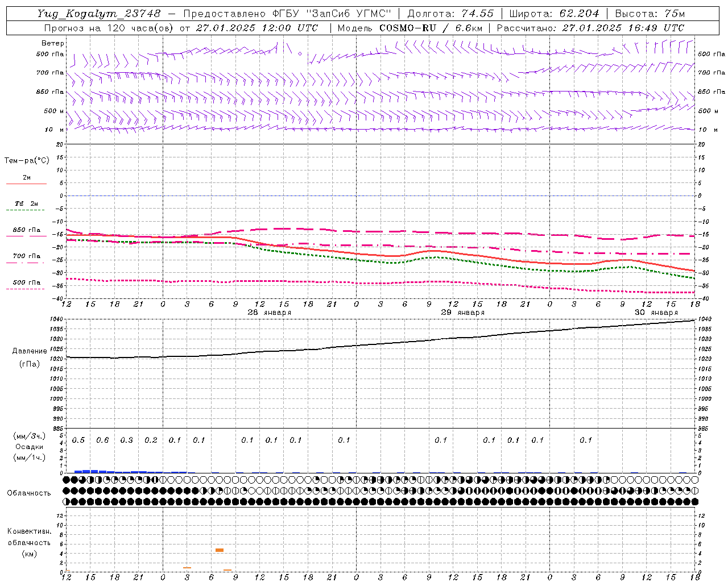Click the '(мм/3ч.)' unit label

30,436
